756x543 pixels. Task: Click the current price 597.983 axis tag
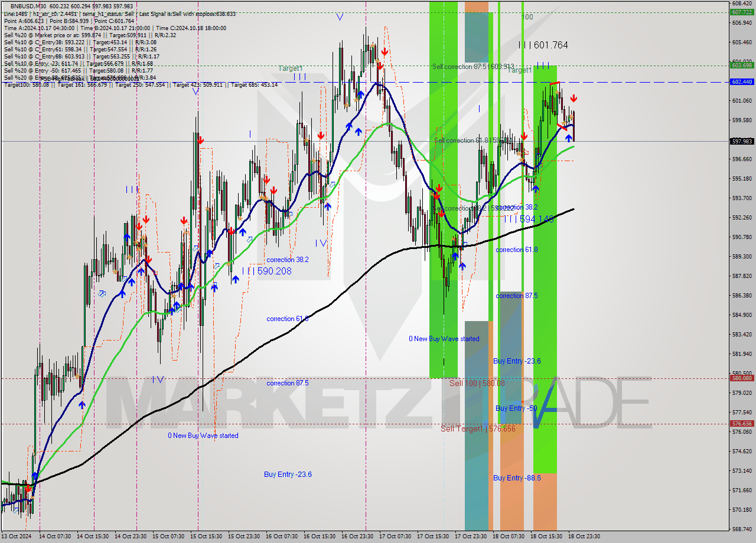(741, 141)
